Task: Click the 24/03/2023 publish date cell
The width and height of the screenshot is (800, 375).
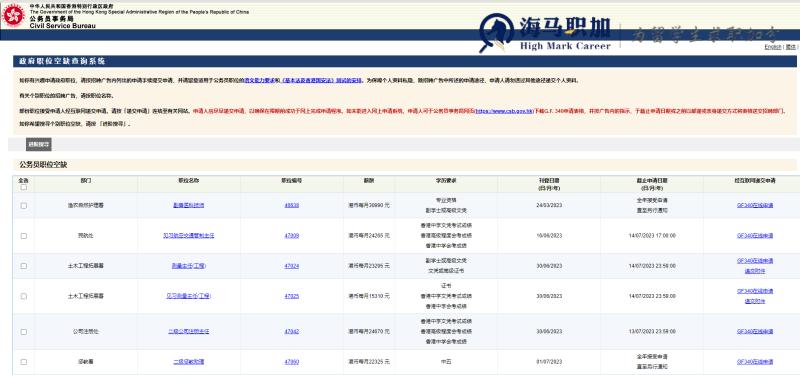Action: 549,205
